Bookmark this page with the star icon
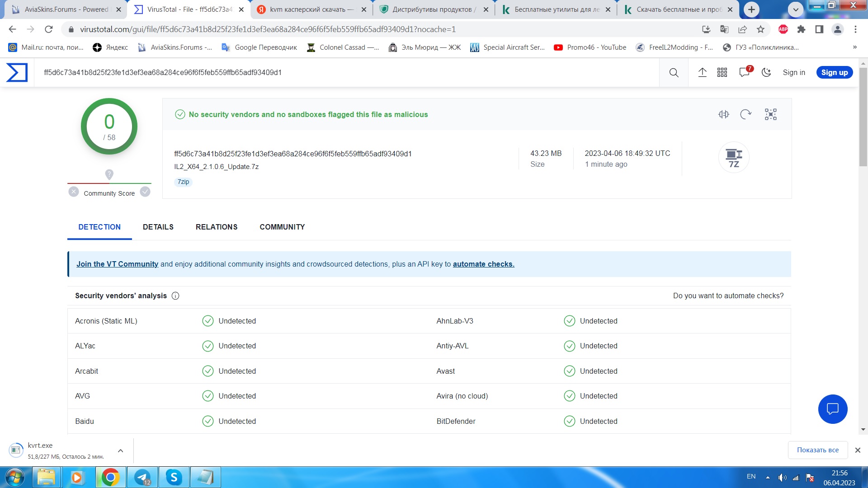 pos(760,29)
